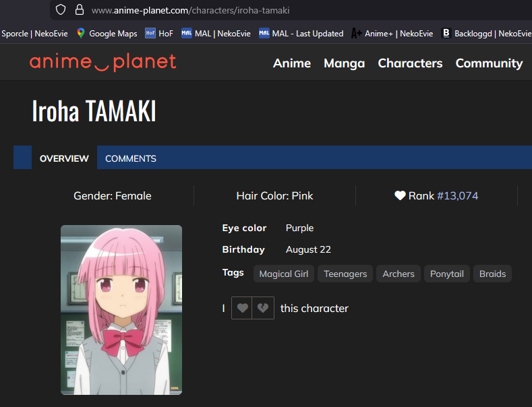Image resolution: width=532 pixels, height=407 pixels.
Task: Click the Magical Girl tag
Action: point(284,274)
